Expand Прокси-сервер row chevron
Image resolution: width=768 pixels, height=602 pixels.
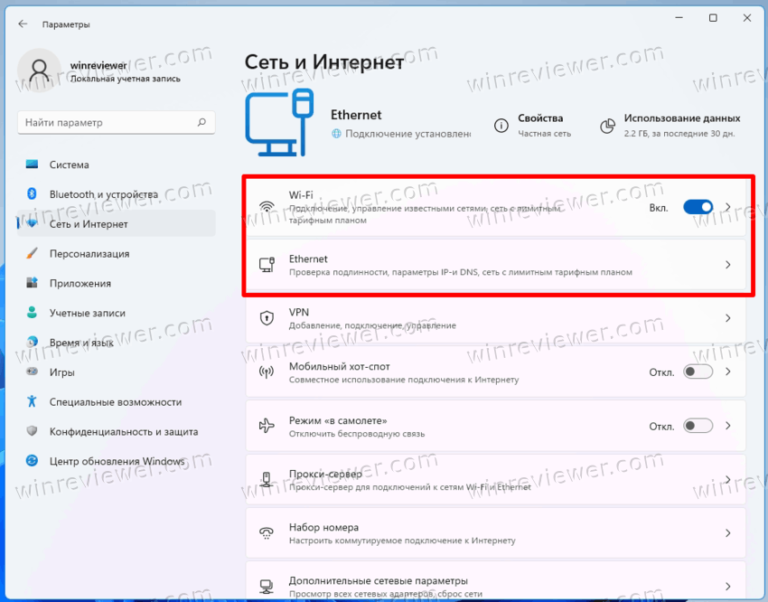tap(727, 479)
